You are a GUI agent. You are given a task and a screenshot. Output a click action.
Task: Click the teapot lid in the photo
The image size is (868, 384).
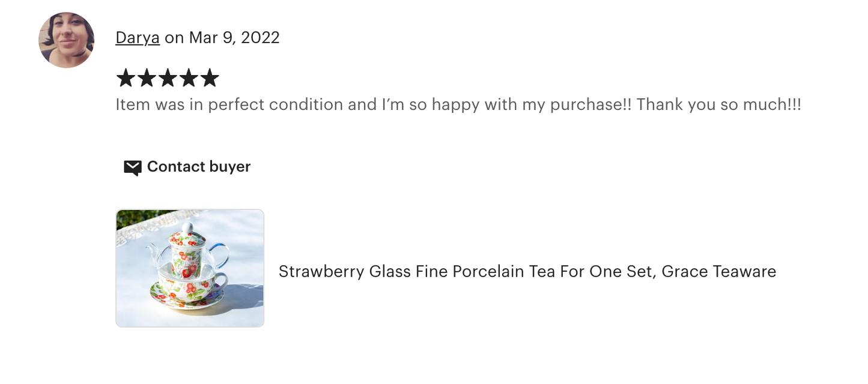[186, 234]
